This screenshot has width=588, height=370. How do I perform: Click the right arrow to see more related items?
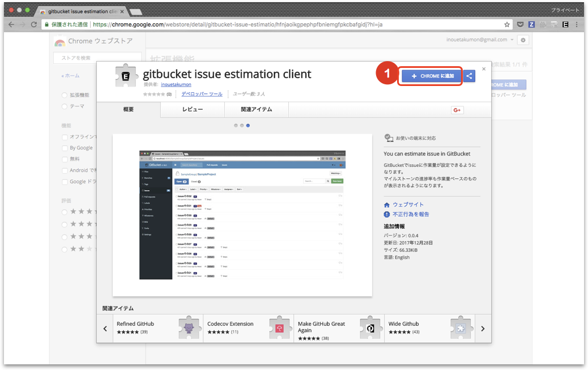point(483,328)
